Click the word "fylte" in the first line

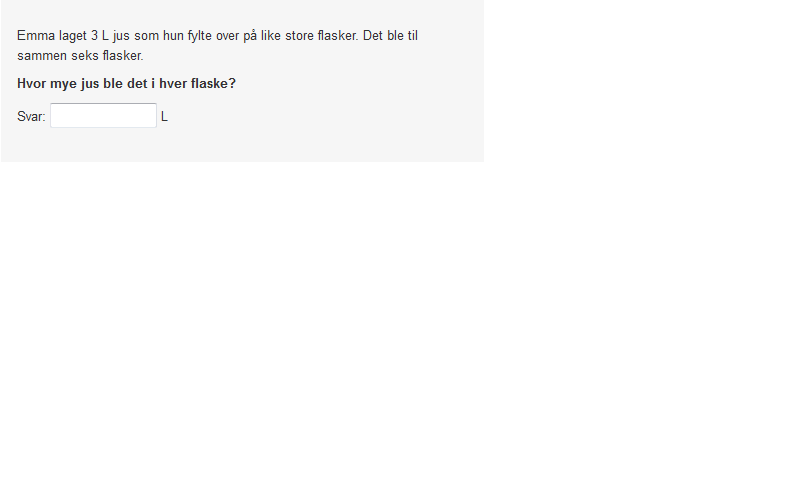200,36
